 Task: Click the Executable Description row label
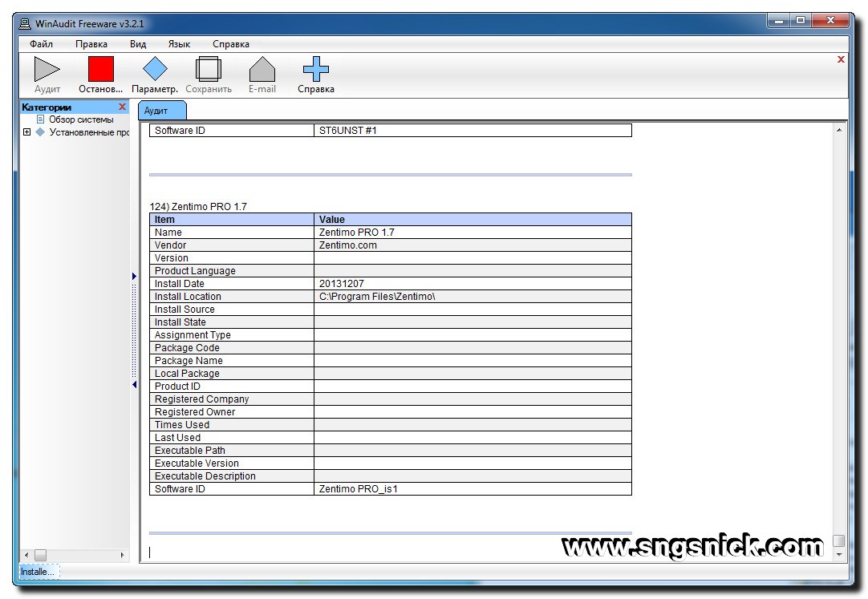205,476
